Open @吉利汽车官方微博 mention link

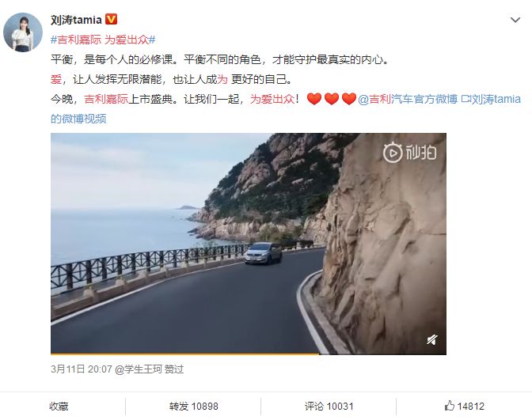pyautogui.click(x=408, y=99)
